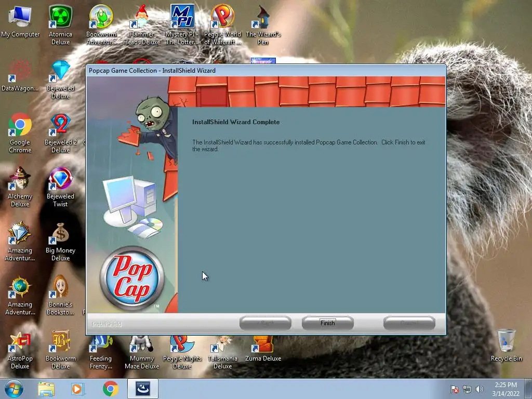Open the Windows Start menu
Screen dimensions: 532x399
point(14,389)
